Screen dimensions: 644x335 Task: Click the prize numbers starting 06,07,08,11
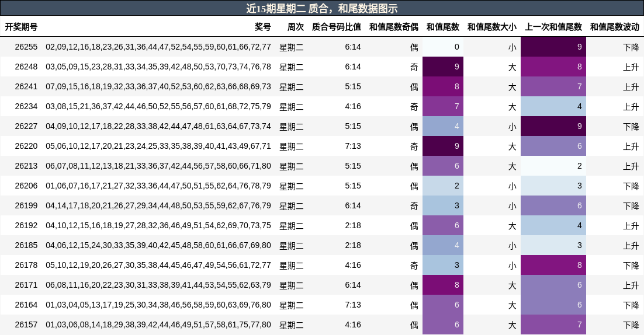(x=158, y=166)
